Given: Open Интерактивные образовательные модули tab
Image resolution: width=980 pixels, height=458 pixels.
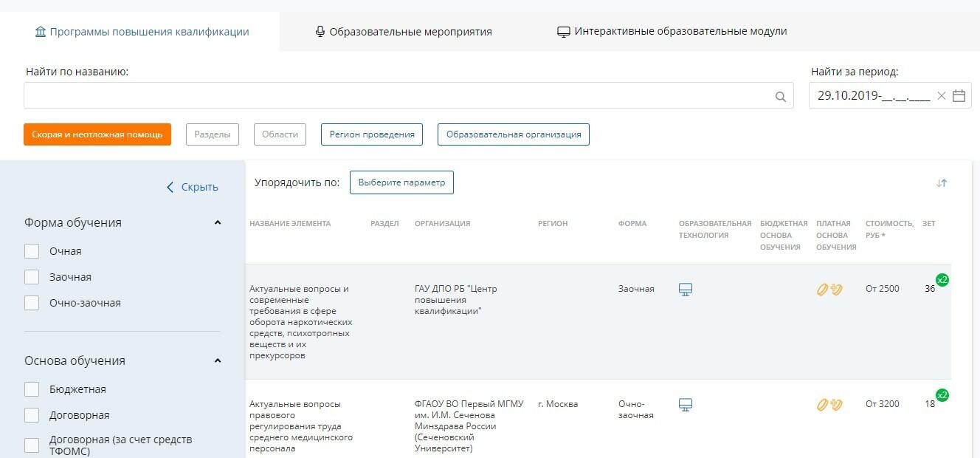Looking at the screenshot, I should tap(672, 32).
